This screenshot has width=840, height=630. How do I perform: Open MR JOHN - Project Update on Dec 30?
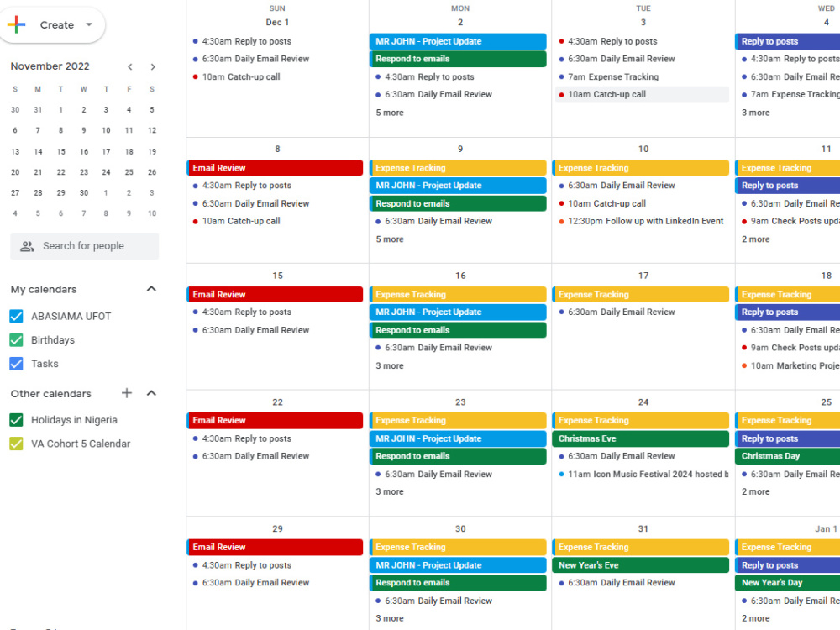[458, 565]
